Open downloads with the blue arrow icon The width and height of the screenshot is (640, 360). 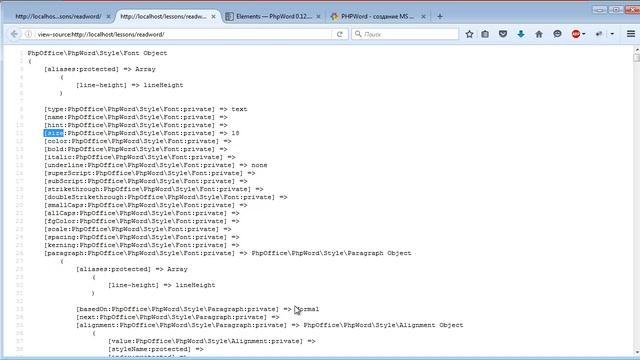521,34
